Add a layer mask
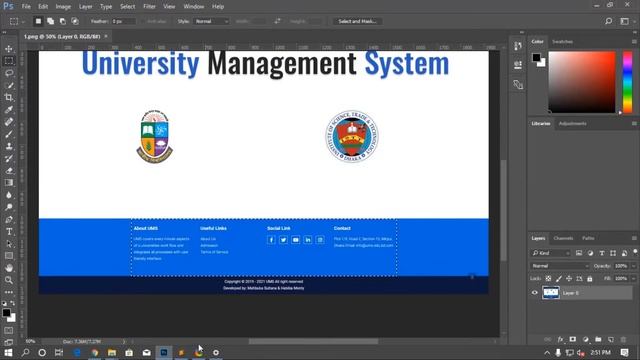The width and height of the screenshot is (640, 360). click(x=573, y=339)
